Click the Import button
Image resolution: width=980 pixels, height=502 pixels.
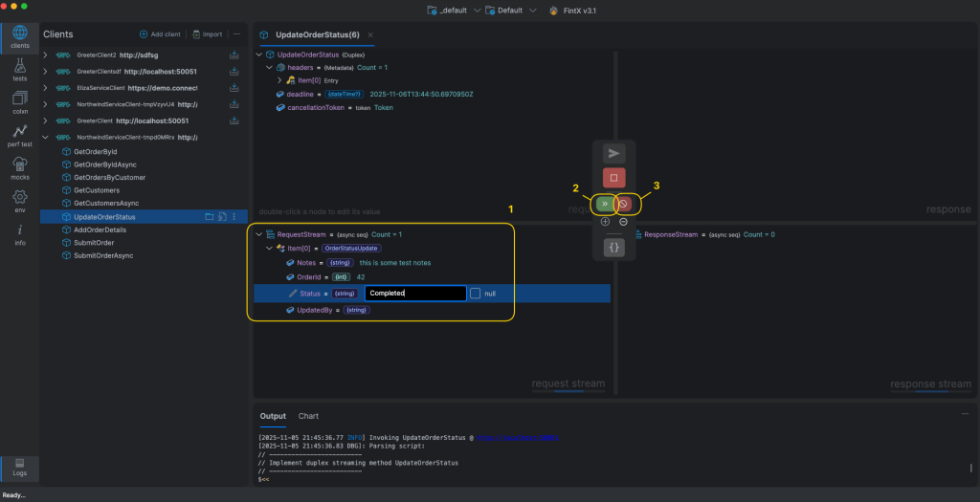(x=207, y=34)
